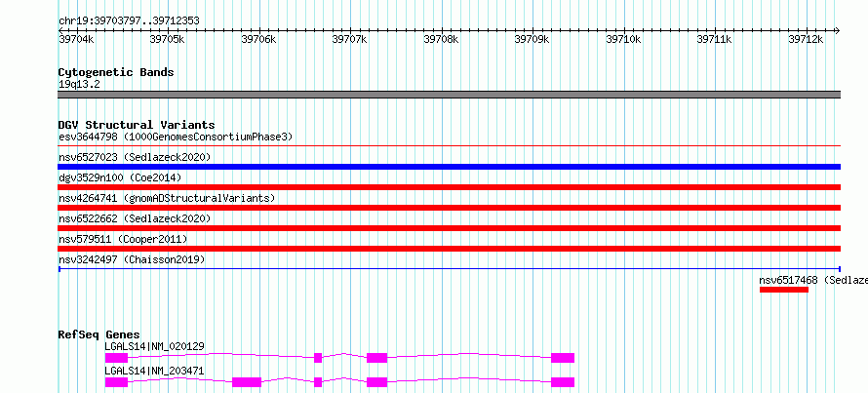Viewport: 868px width, 393px height.
Task: Open variant nsv3242497 Chaisson2019 label
Action: coord(132,259)
